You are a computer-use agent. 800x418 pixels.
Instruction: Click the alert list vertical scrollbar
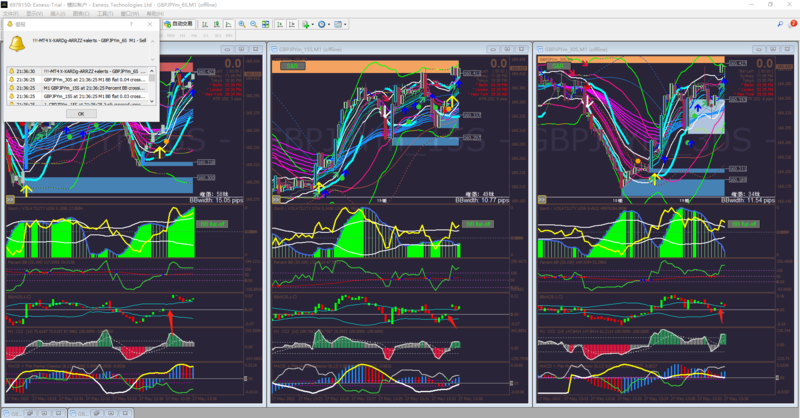(x=152, y=86)
